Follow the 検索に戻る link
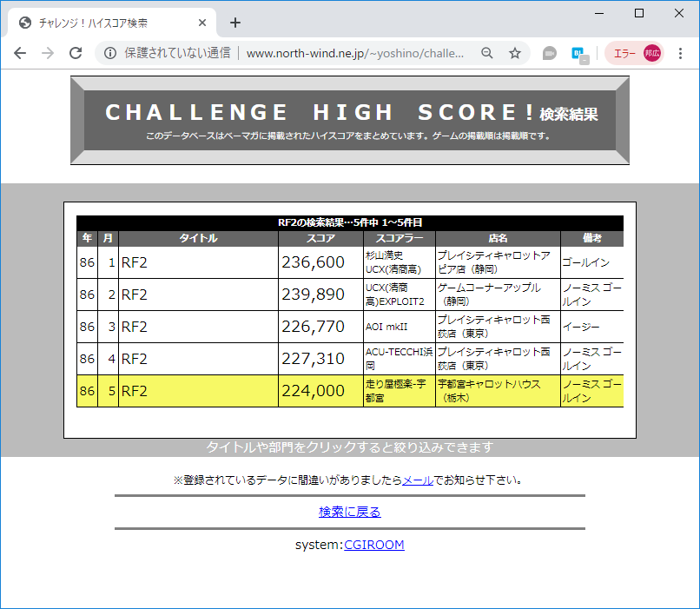700x609 pixels. [350, 512]
